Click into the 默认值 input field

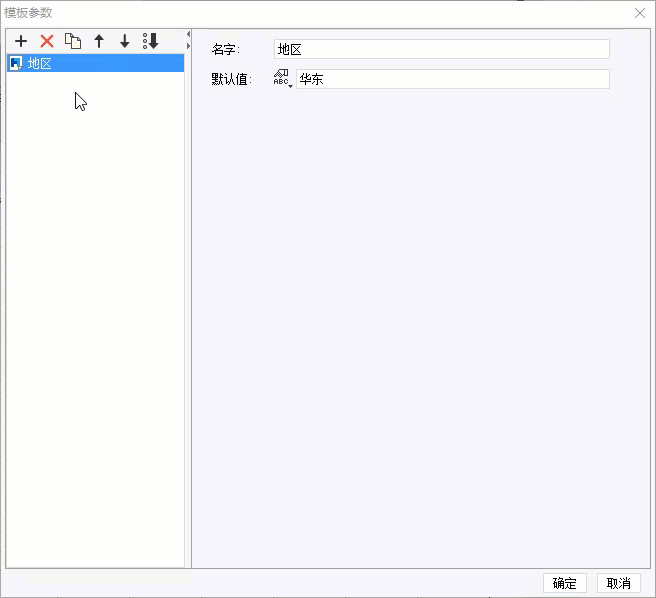tap(453, 79)
